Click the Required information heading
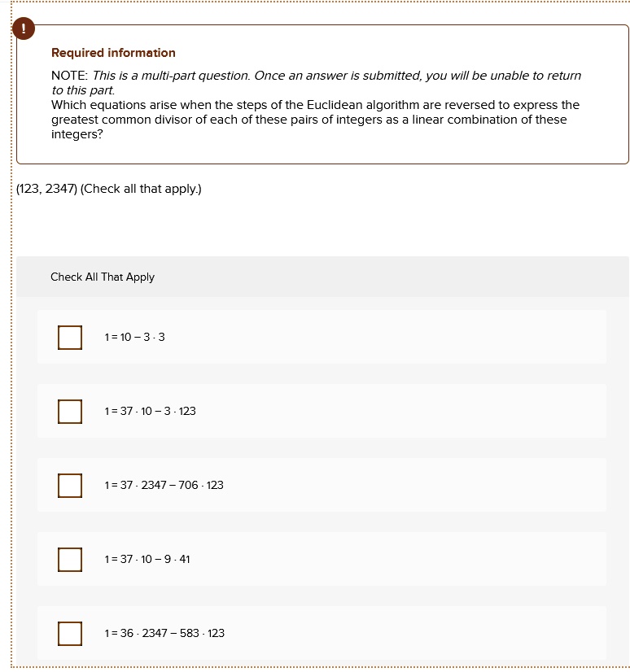 point(113,53)
